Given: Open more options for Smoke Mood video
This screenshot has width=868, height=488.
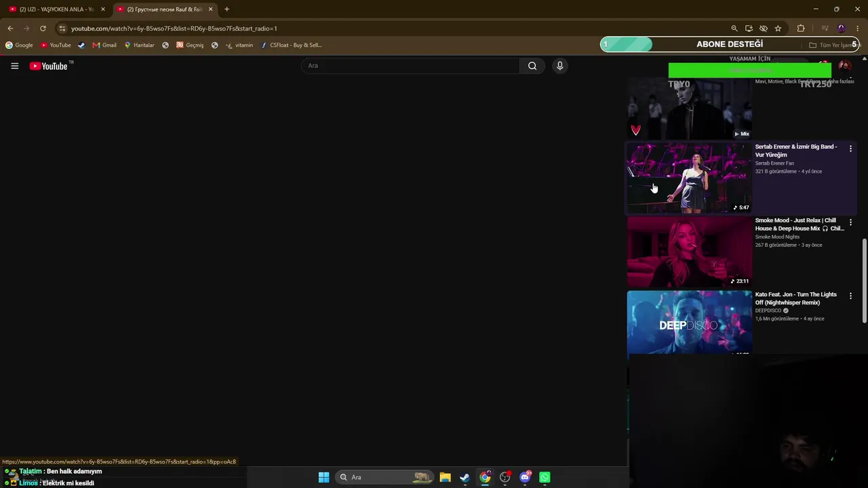Looking at the screenshot, I should pyautogui.click(x=850, y=222).
